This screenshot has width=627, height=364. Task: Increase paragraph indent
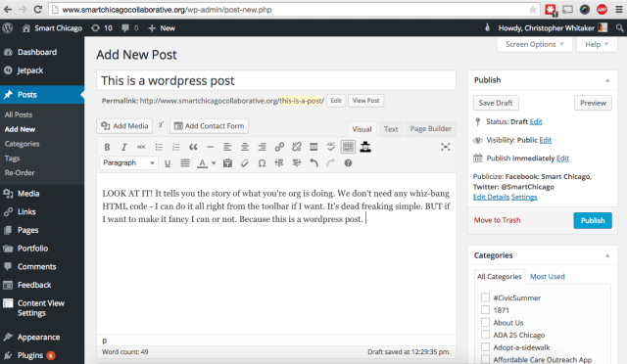296,163
